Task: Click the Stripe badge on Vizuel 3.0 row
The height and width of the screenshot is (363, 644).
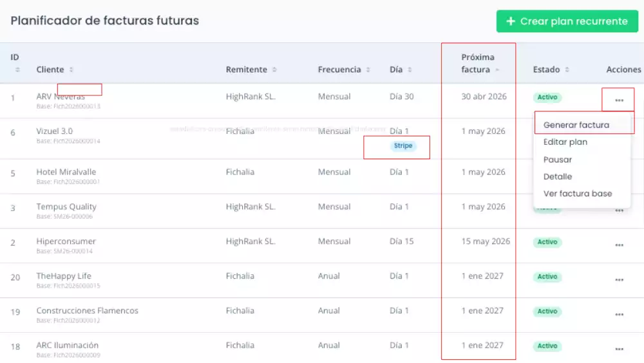Action: (x=403, y=145)
